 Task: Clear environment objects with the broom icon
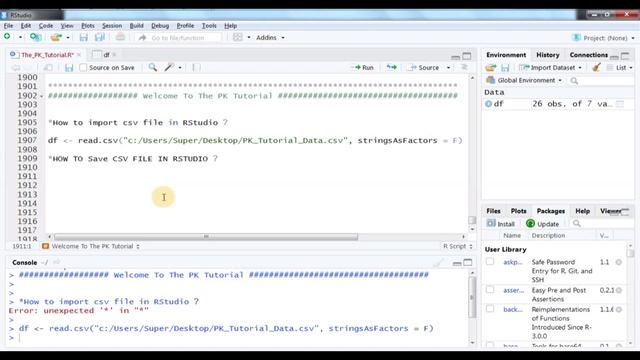[x=596, y=67]
